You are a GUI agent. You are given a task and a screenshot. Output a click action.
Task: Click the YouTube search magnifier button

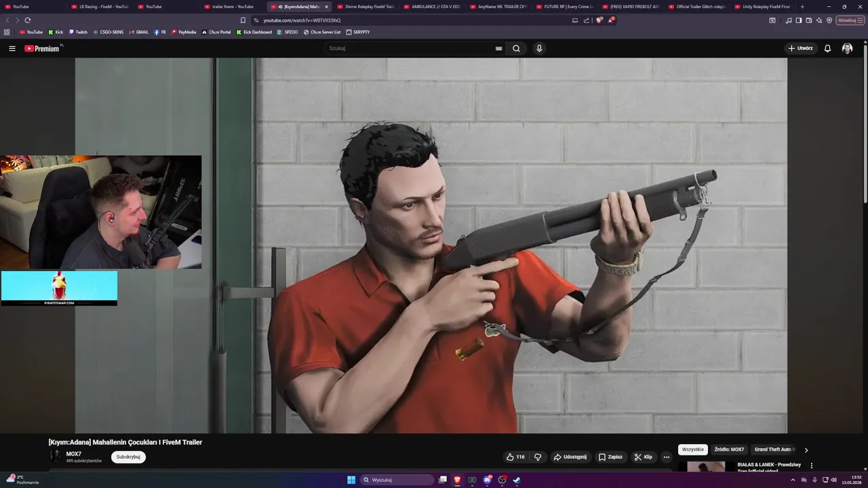click(x=516, y=48)
